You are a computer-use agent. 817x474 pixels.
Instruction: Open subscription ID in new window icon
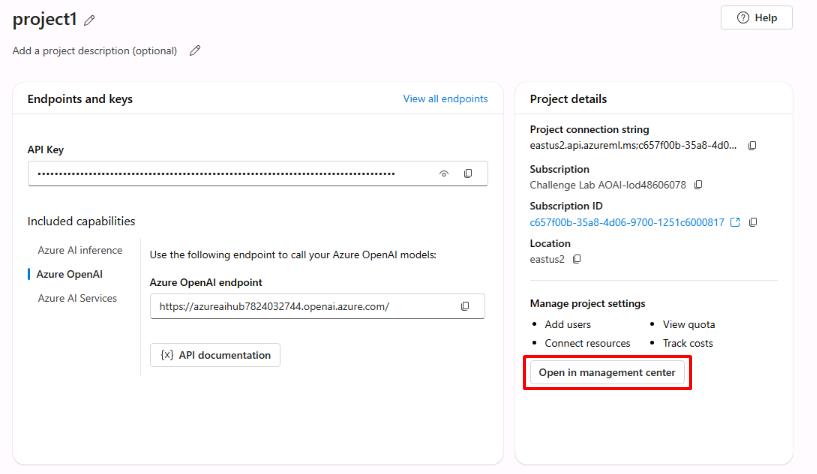tap(736, 222)
